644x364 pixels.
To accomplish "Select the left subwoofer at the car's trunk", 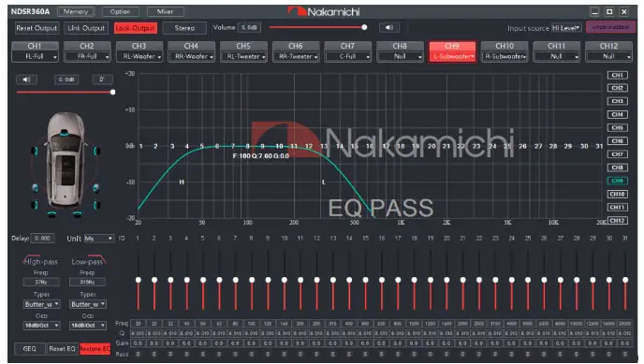I will (x=51, y=213).
